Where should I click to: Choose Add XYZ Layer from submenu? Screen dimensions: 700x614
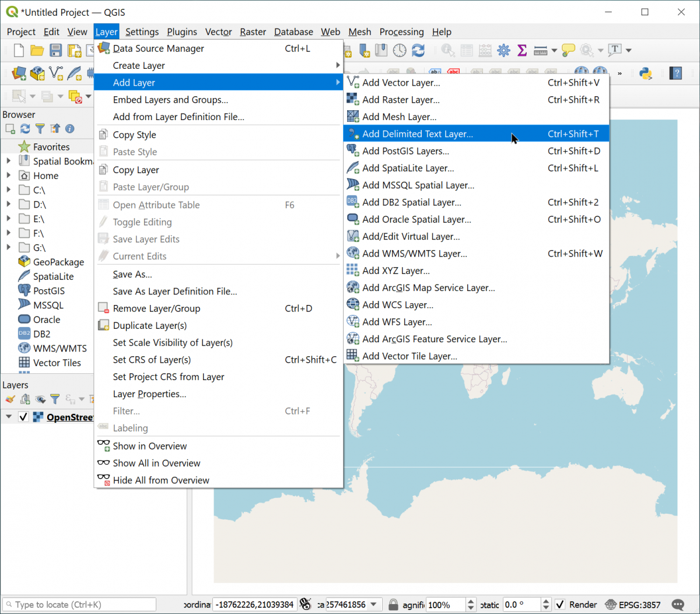(395, 271)
